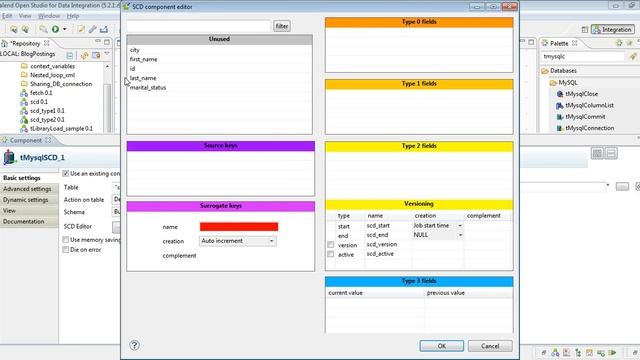The image size is (640, 360).
Task: Click the magnifier search icon in the main toolbar
Action: [43, 29]
